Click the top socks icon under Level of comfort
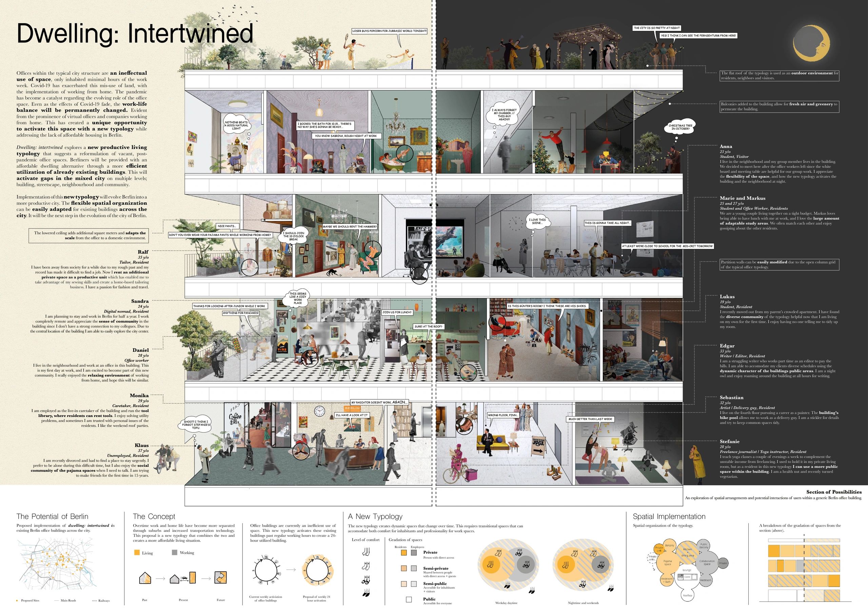 click(366, 552)
